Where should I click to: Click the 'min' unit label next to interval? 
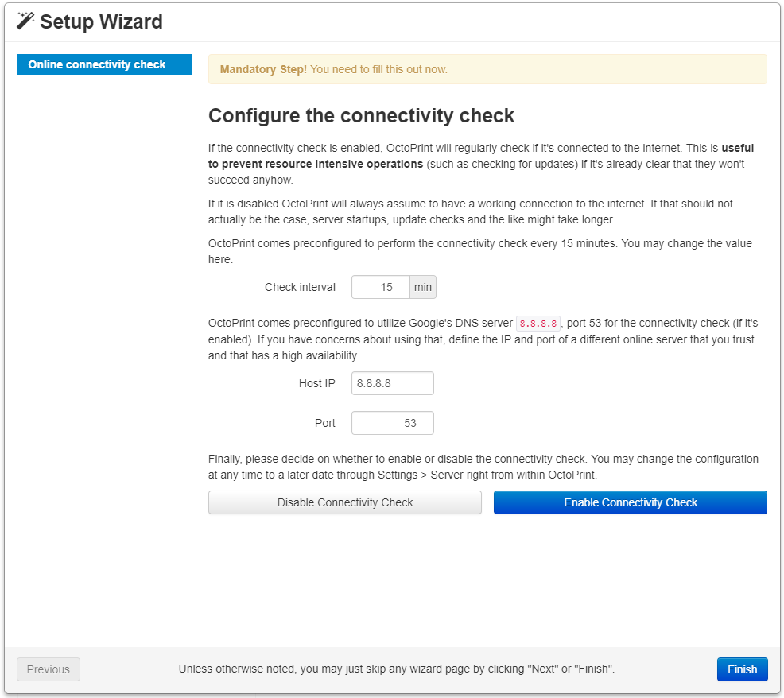423,287
